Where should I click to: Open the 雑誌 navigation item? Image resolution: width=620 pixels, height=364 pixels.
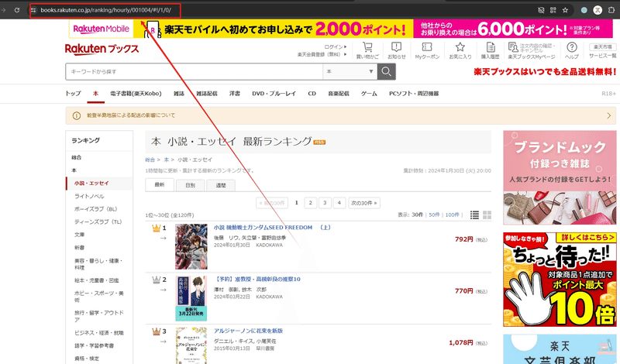click(179, 94)
